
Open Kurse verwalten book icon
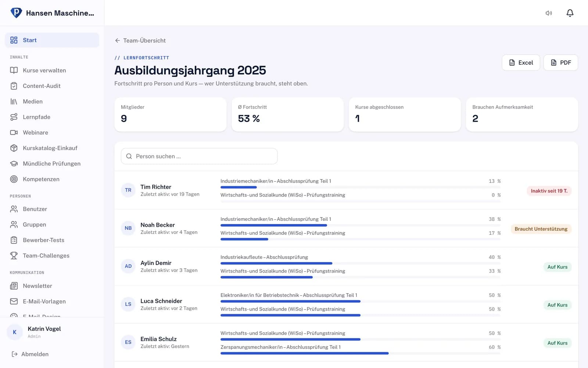click(14, 70)
